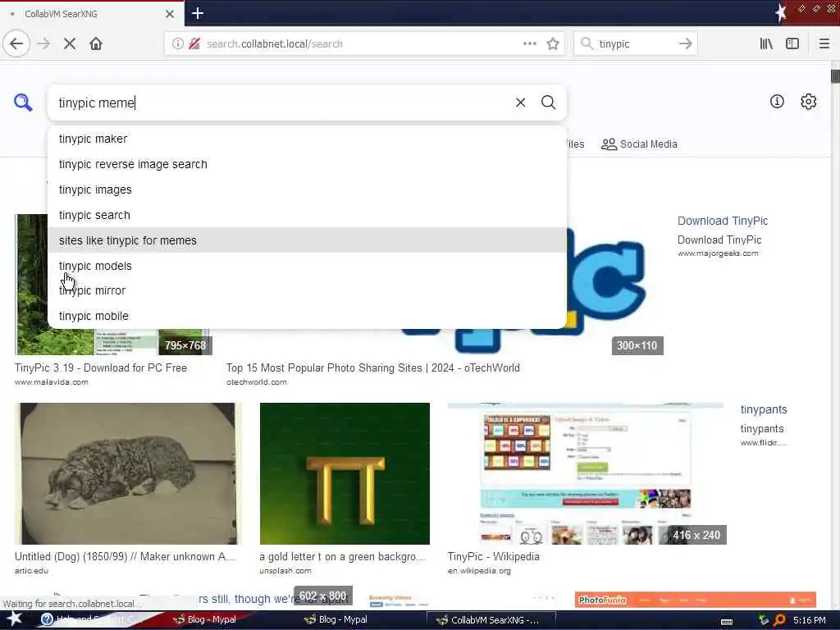The height and width of the screenshot is (630, 840).
Task: Click the artic.edu source text
Action: point(31,571)
